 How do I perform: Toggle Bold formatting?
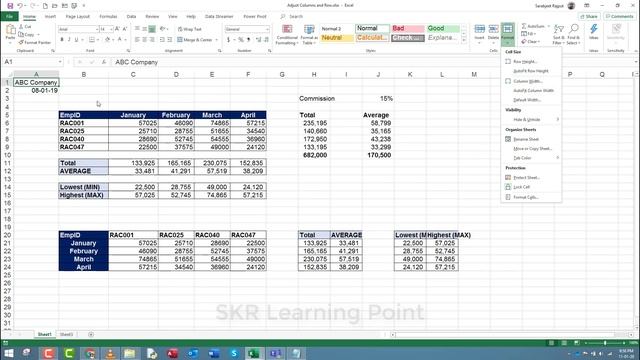(x=62, y=40)
